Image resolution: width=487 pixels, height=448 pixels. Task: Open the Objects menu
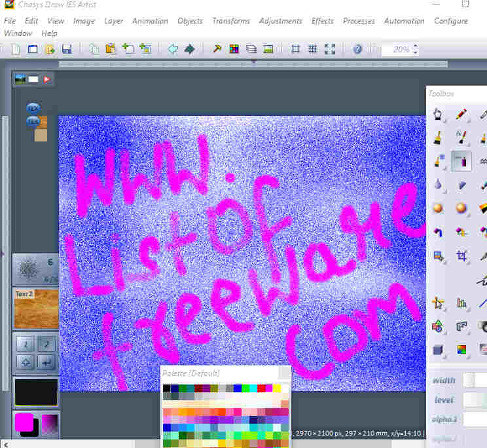[190, 21]
